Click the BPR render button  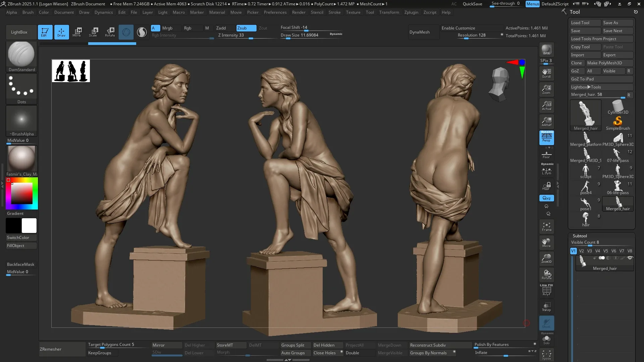546,50
